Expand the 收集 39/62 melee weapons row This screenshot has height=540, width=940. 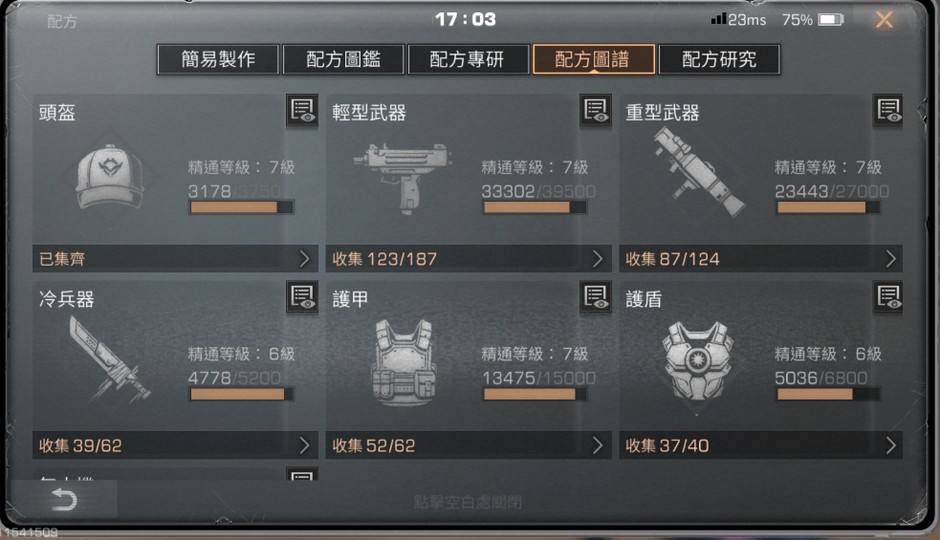coord(175,445)
